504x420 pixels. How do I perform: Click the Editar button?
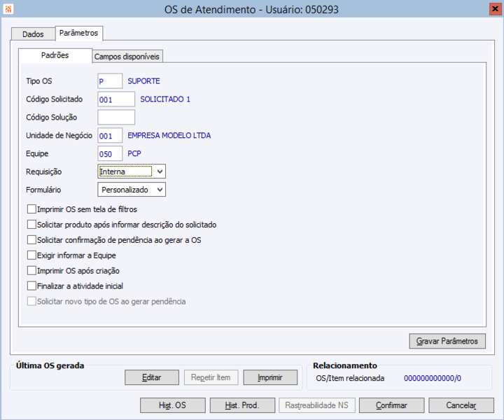click(x=152, y=377)
